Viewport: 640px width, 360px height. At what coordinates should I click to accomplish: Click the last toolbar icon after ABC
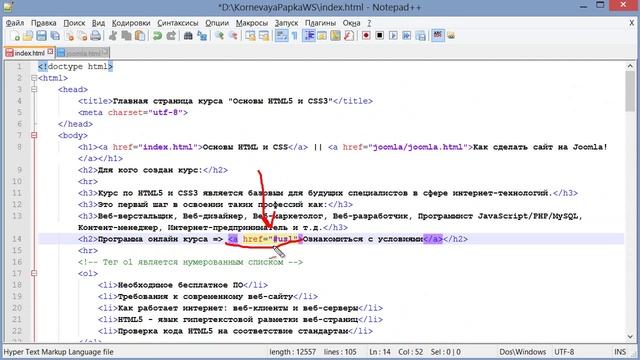click(451, 36)
